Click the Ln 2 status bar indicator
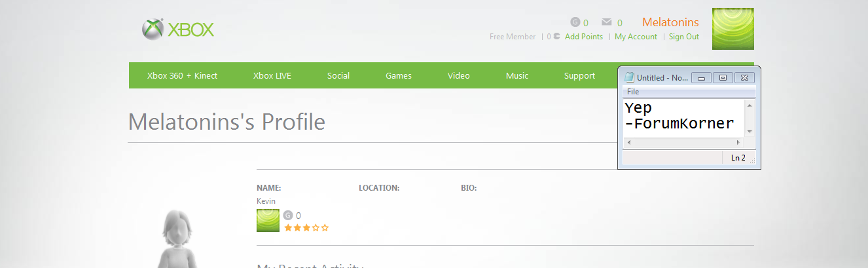Screen dimensions: 868x268 click(738, 158)
